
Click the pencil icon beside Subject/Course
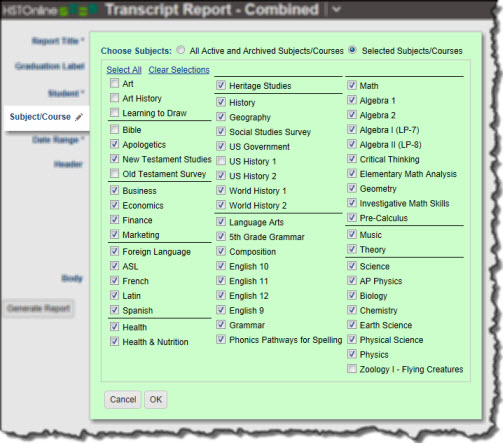[79, 117]
